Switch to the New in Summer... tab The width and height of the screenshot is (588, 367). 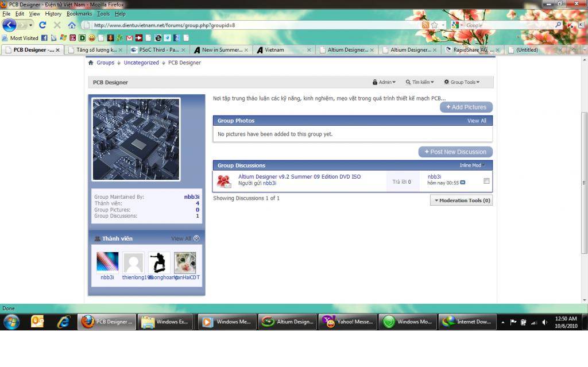[221, 49]
